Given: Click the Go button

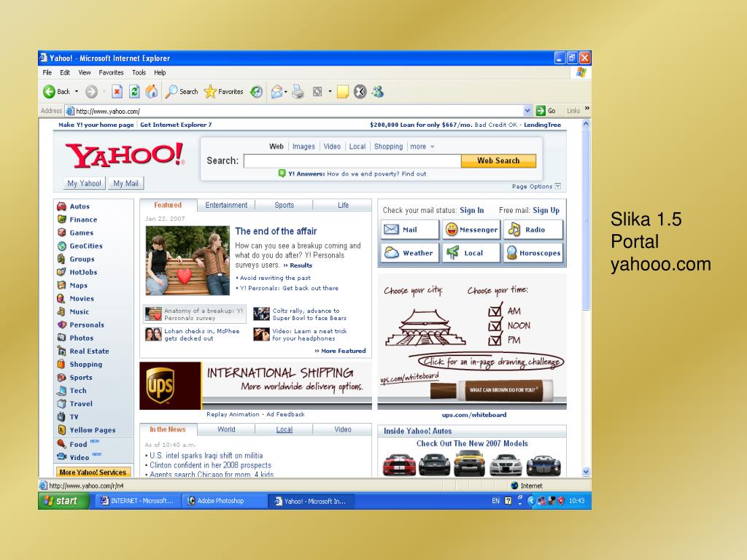Looking at the screenshot, I should pyautogui.click(x=546, y=111).
